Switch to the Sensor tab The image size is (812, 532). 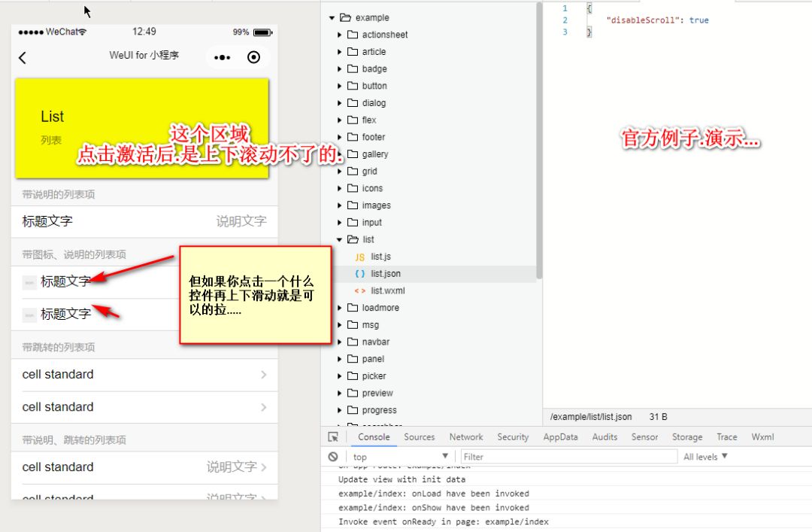pyautogui.click(x=644, y=437)
